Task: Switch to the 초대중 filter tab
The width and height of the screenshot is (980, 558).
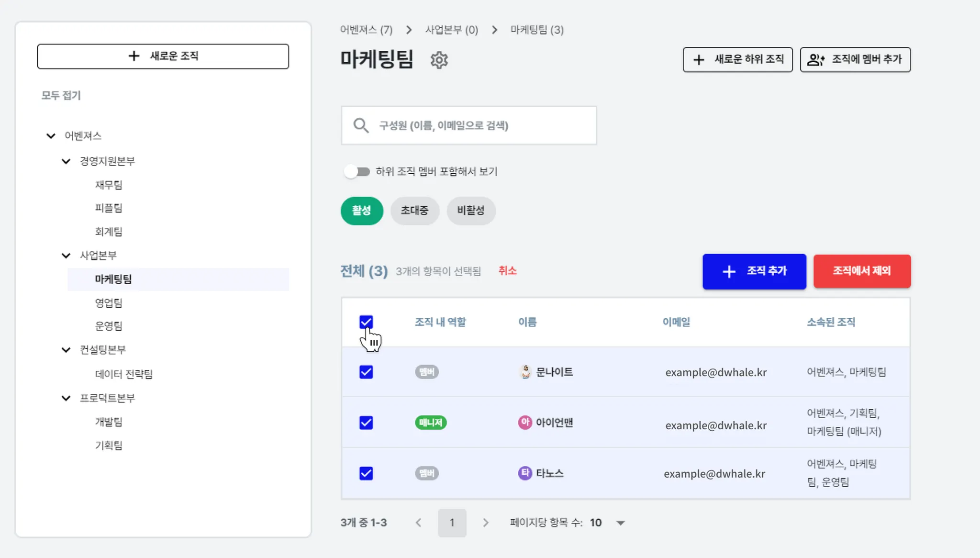Action: (x=414, y=211)
